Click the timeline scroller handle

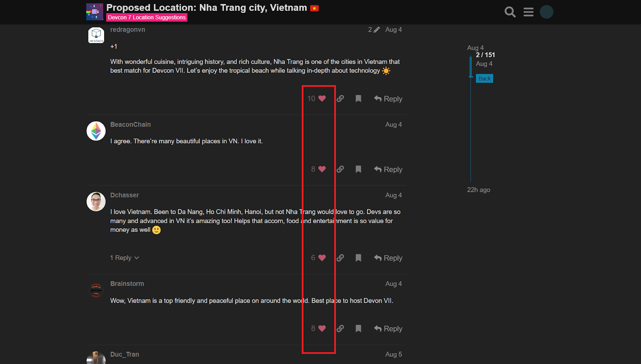pos(471,66)
